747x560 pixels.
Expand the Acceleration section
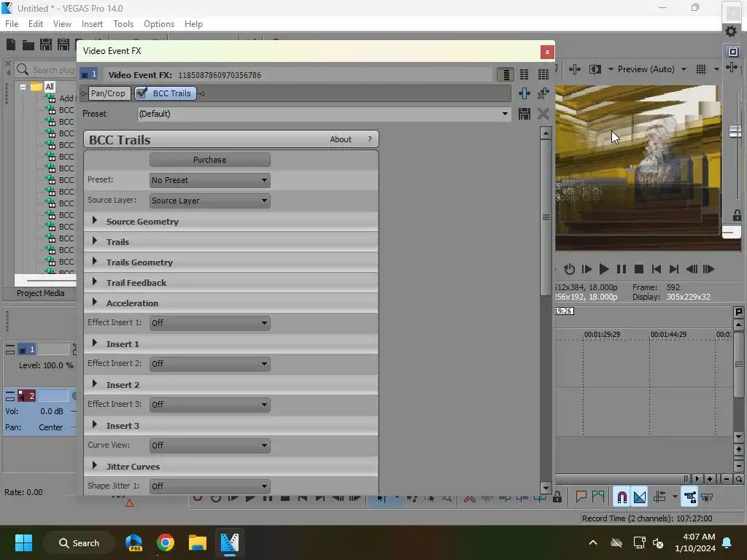(x=94, y=303)
